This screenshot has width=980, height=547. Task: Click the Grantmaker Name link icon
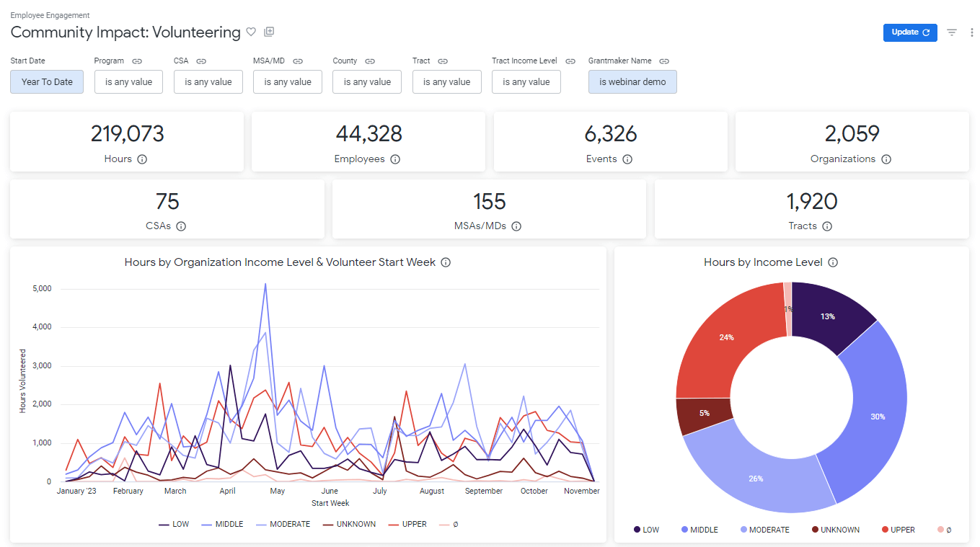[x=664, y=61]
